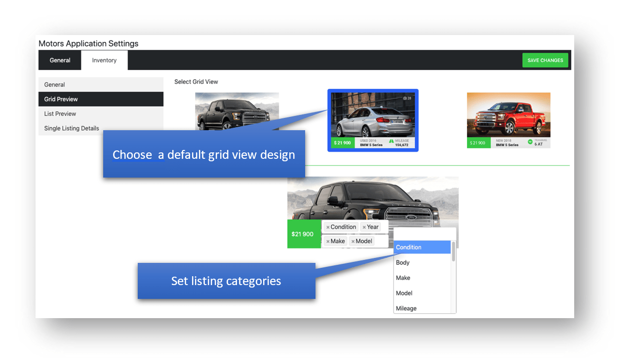Screen dimensions: 629x364
Task: Switch to the General tab
Action: (x=60, y=60)
